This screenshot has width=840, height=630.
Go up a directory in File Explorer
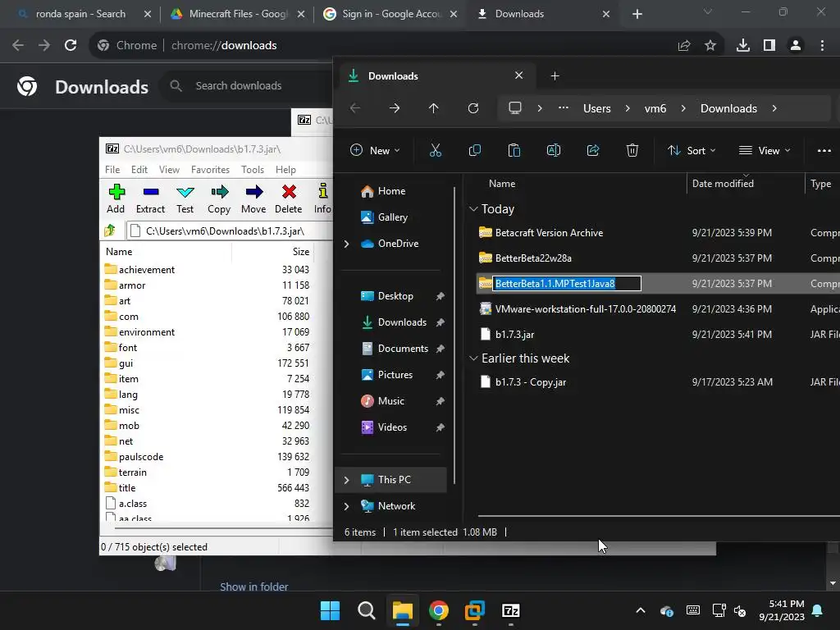(x=433, y=108)
